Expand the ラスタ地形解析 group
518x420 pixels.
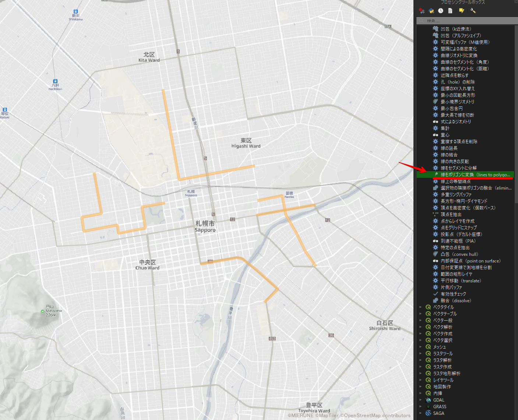coord(420,373)
